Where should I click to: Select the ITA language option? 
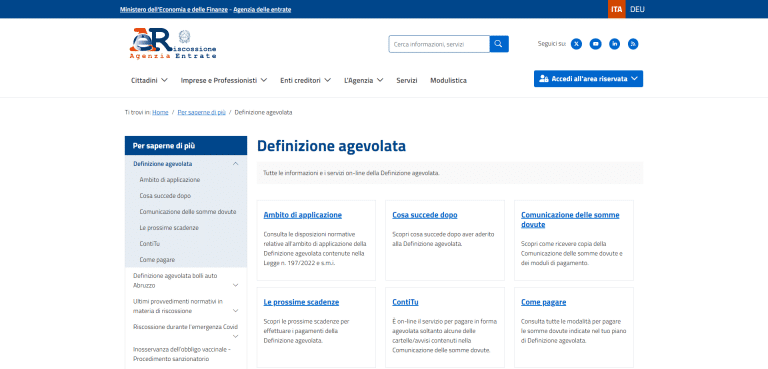coord(617,9)
